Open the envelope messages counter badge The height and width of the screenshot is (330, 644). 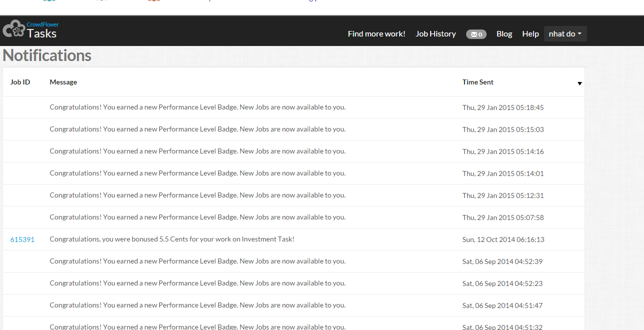coord(476,34)
